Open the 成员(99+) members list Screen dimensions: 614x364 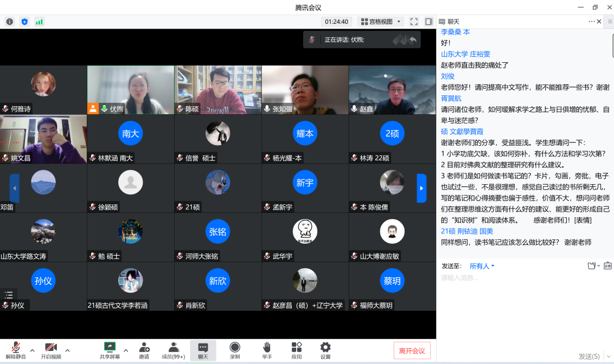tap(174, 350)
